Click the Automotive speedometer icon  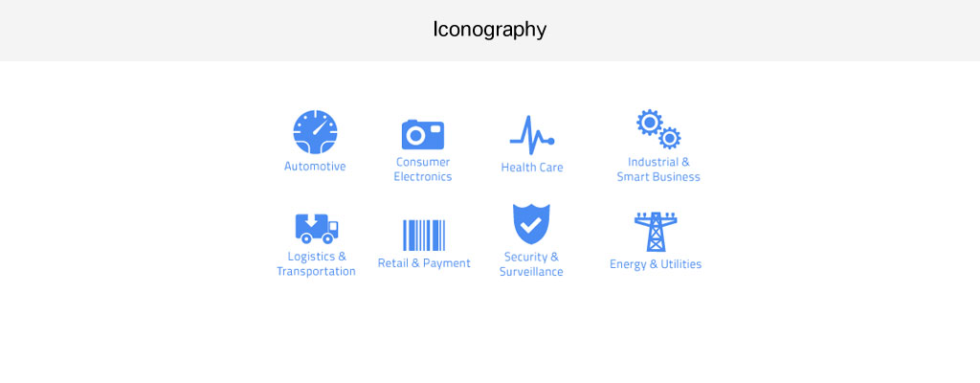(315, 132)
